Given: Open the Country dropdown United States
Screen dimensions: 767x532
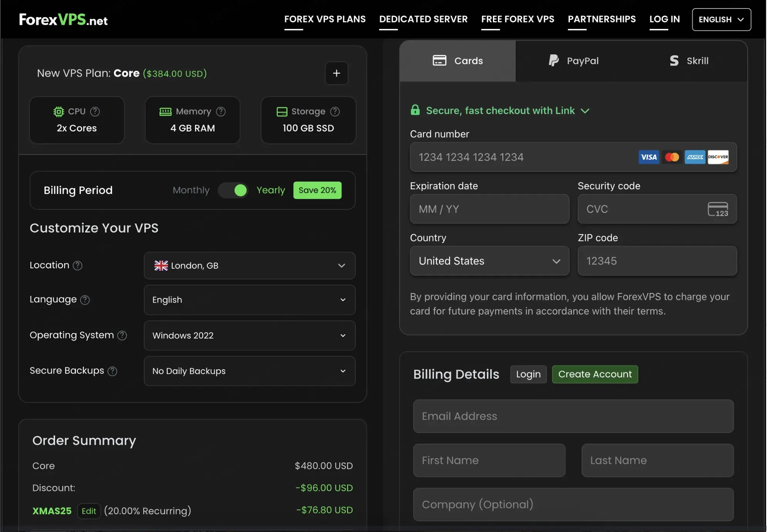Looking at the screenshot, I should point(489,261).
